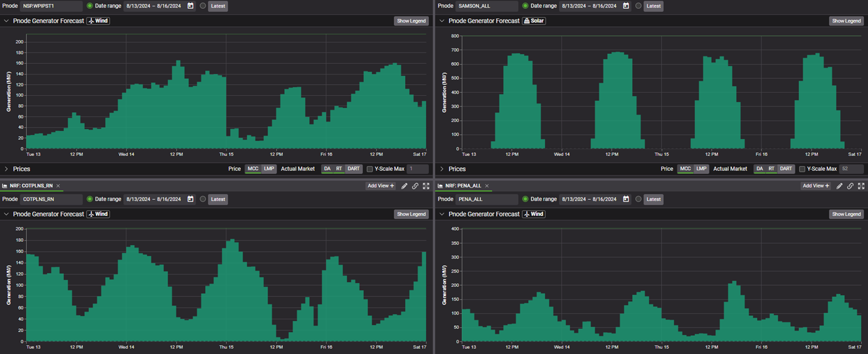Enable Y-Scale Max checkbox in SAMSON_ALL Prices row
This screenshot has width=868, height=354.
pos(802,169)
